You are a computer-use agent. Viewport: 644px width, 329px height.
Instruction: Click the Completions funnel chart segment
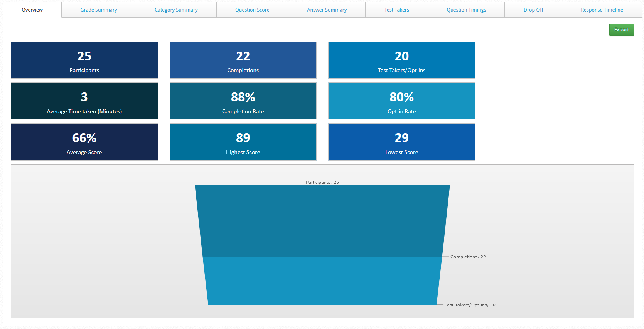pyautogui.click(x=322, y=280)
